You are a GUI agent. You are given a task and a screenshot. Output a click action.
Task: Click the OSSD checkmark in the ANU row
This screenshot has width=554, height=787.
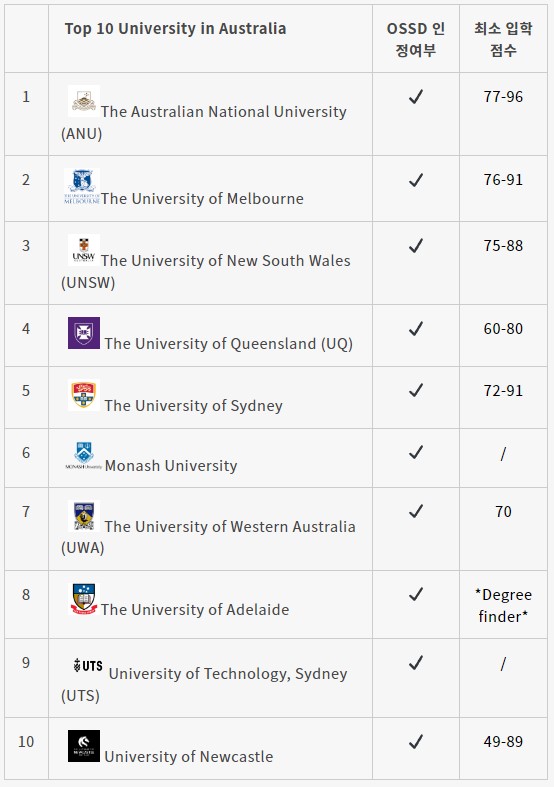point(416,96)
